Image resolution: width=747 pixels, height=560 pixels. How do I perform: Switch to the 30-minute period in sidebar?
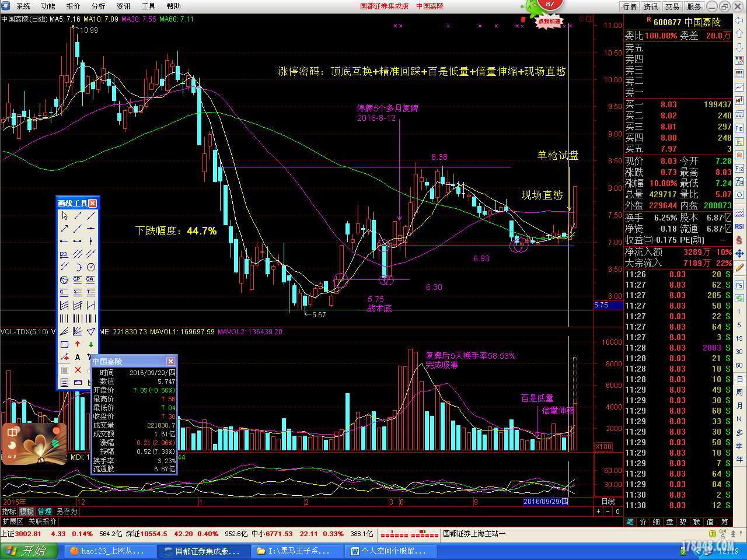pos(739,351)
